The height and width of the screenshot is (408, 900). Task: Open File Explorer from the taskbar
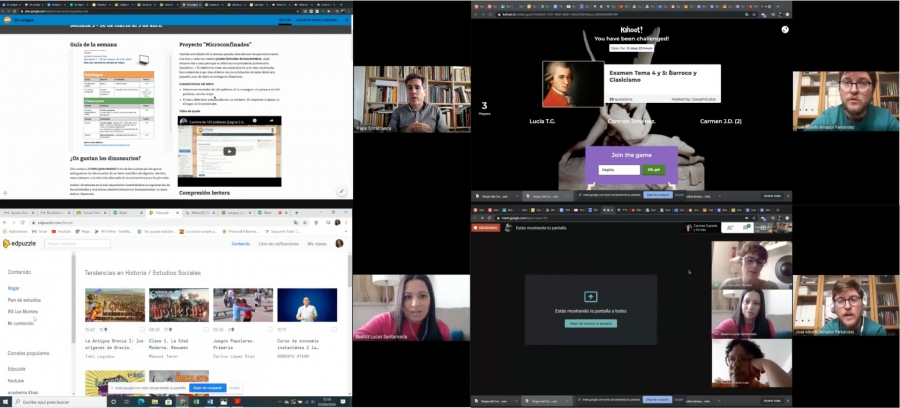[x=154, y=402]
